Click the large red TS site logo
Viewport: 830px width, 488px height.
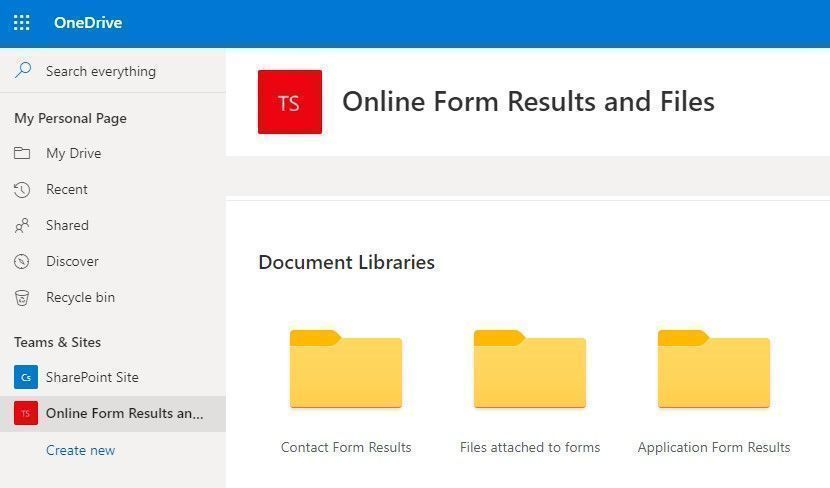290,102
